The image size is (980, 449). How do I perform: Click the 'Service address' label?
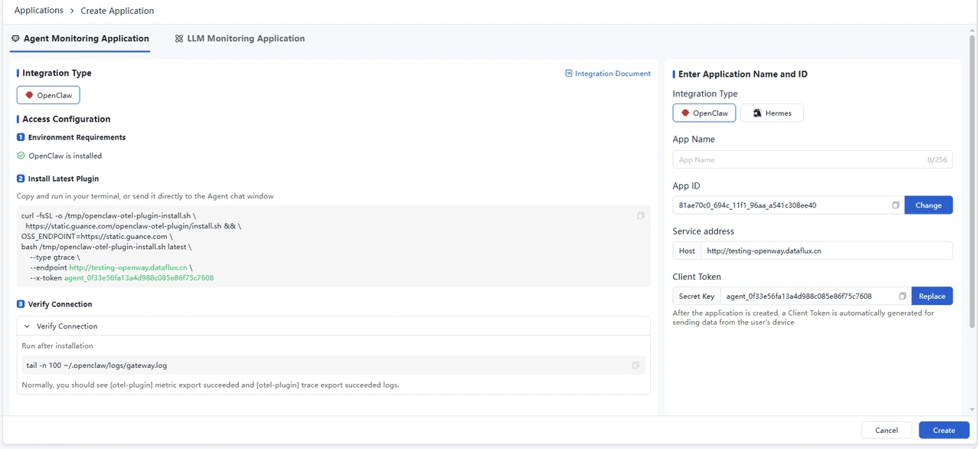coord(704,231)
